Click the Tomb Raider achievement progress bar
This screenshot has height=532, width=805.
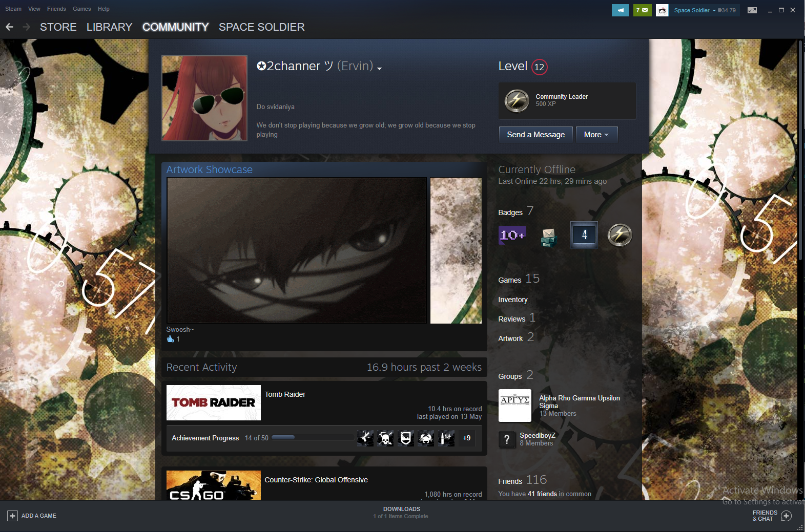(313, 438)
